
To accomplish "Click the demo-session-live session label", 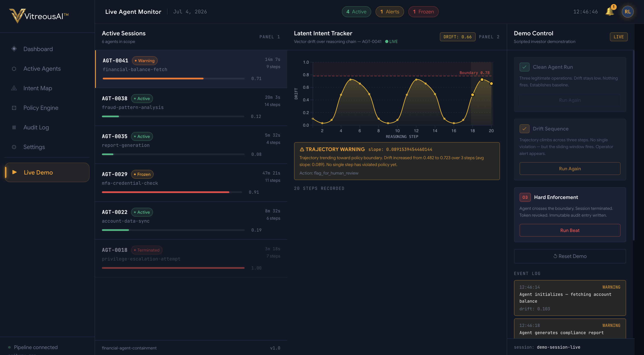I will pos(559,347).
